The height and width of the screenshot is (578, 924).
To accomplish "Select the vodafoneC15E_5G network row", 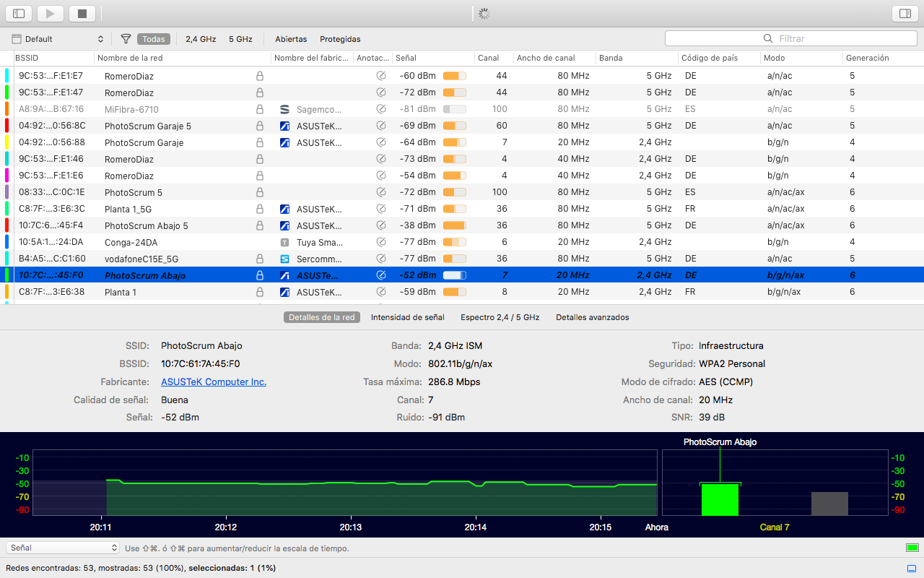I will [462, 259].
